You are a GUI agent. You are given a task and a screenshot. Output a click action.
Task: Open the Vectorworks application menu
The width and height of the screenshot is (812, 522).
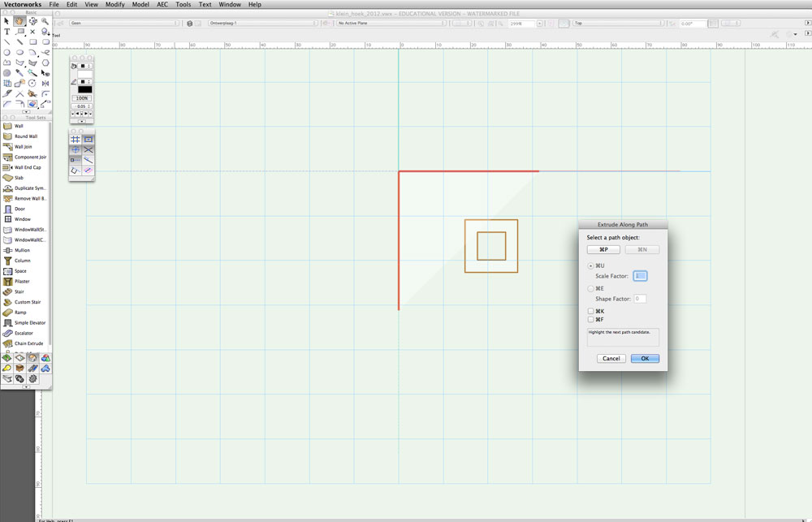click(22, 4)
